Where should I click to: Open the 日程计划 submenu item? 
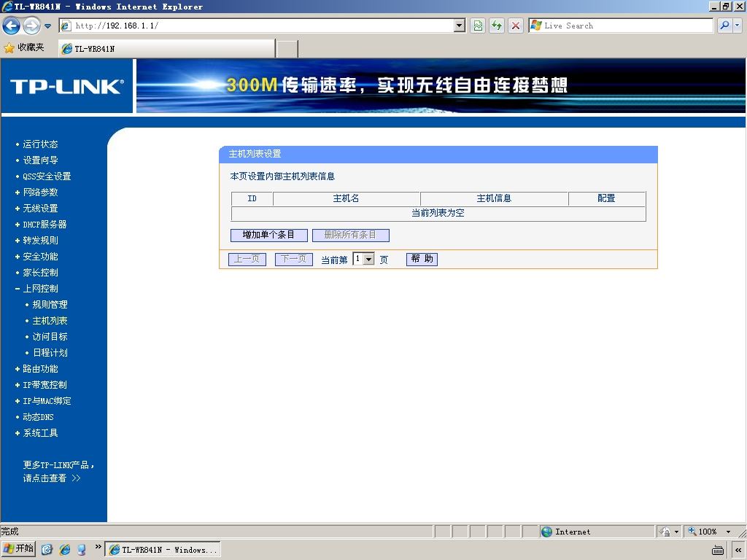[50, 353]
